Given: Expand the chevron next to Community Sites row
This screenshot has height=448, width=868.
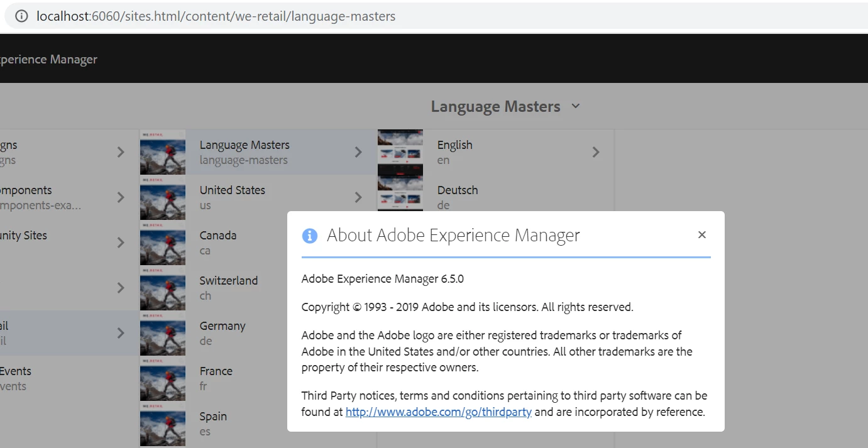Looking at the screenshot, I should coord(121,243).
